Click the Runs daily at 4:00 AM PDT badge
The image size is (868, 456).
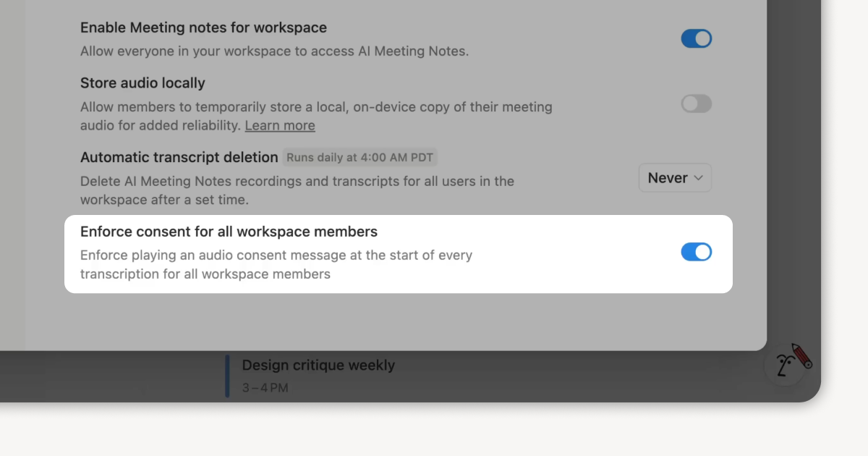pos(360,157)
